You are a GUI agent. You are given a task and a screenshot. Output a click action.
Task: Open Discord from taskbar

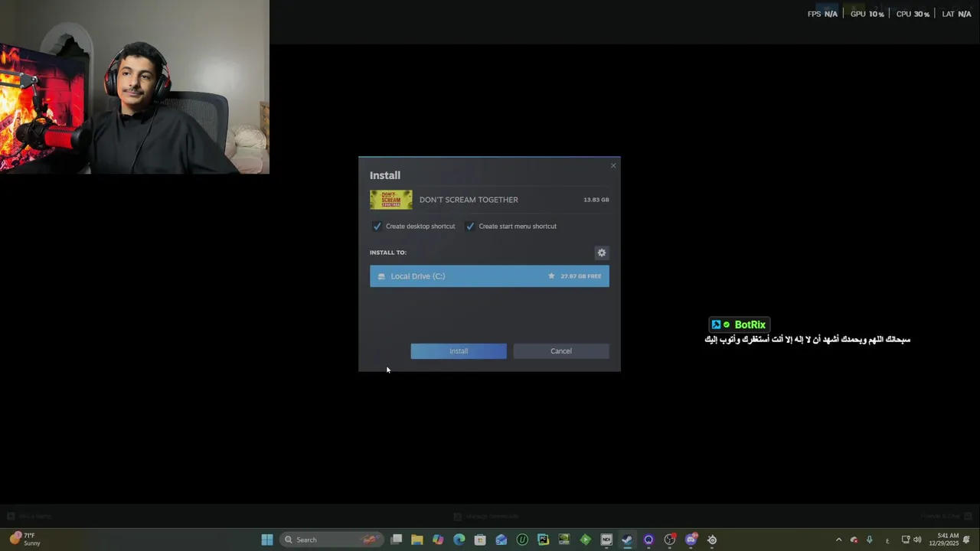(691, 540)
